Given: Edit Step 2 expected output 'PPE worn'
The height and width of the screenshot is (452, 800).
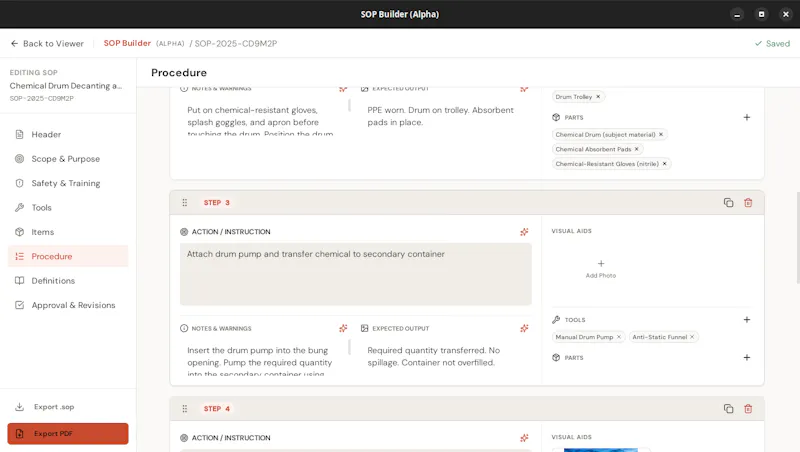Looking at the screenshot, I should tap(444, 116).
